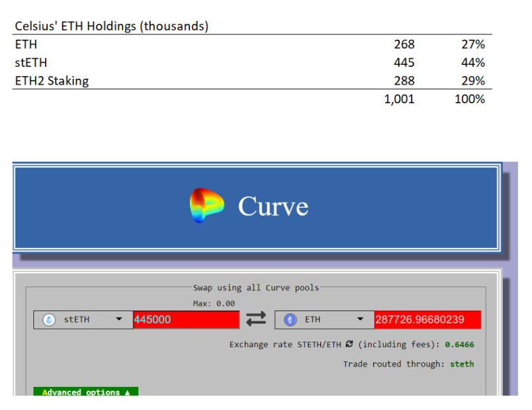Click the 'ETH2 Staking' row label
Viewport: 532px width, 410px height.
[x=52, y=81]
